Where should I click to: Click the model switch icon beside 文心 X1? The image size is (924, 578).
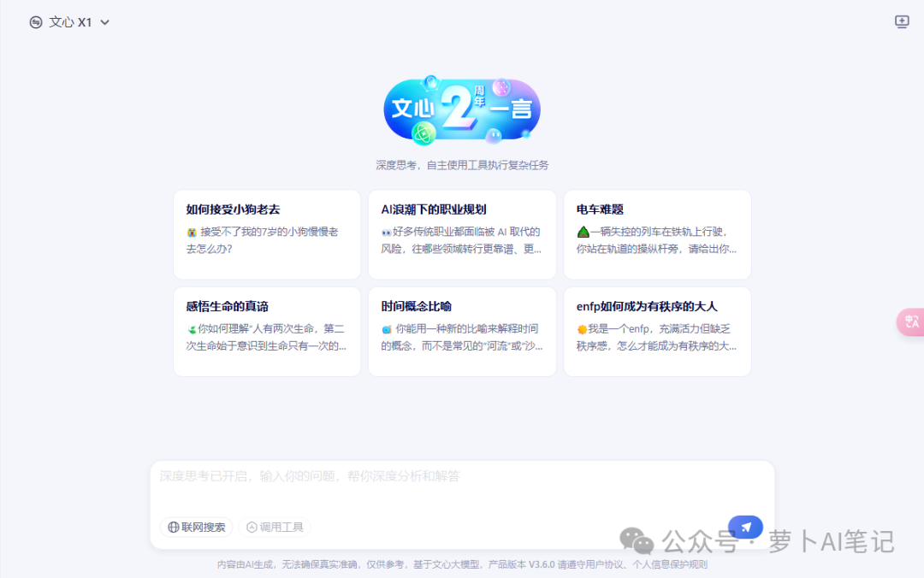coord(36,22)
